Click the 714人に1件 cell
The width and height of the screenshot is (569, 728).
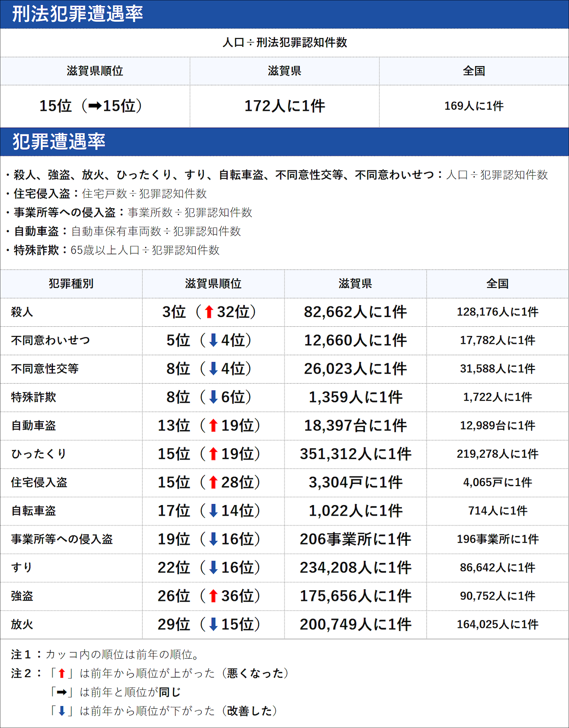[498, 511]
